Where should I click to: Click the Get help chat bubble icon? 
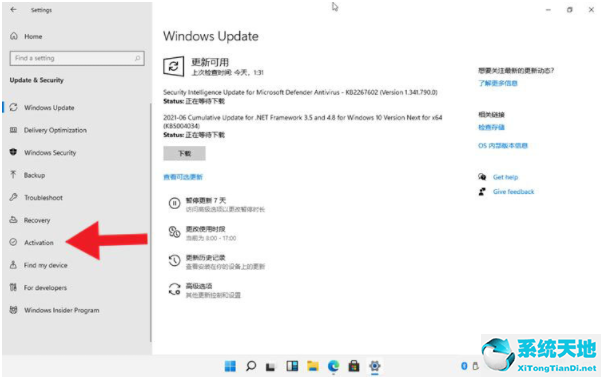(x=482, y=177)
